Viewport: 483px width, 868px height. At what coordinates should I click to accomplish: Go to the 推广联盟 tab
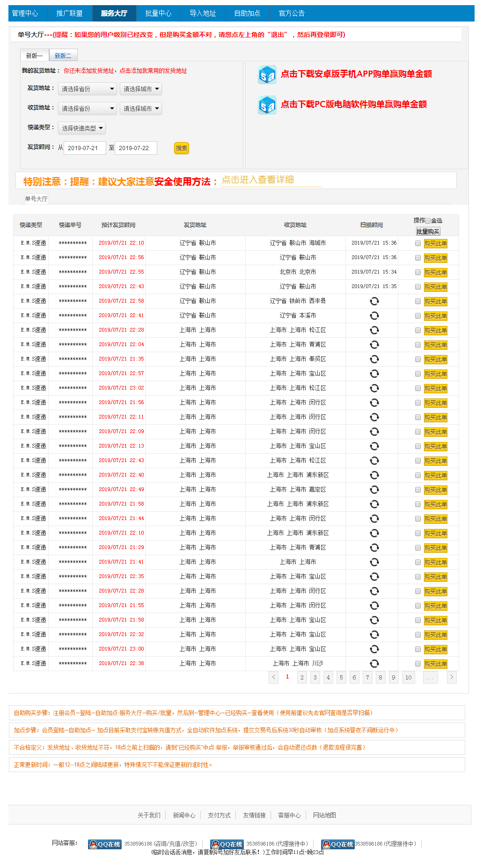70,14
